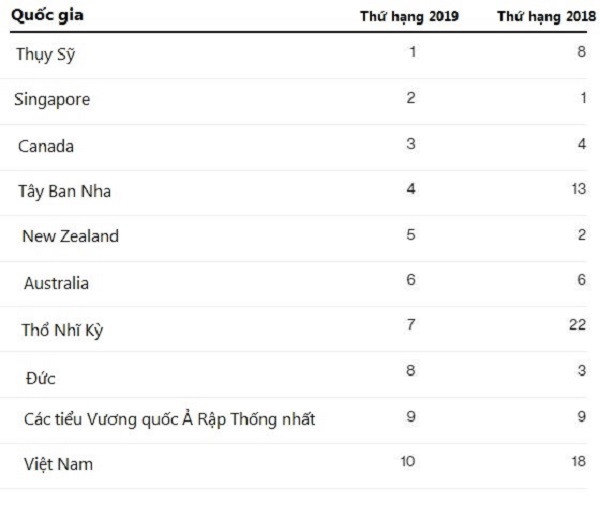The height and width of the screenshot is (505, 600).
Task: Select Đức's 2018 rank value 3
Action: click(x=581, y=372)
